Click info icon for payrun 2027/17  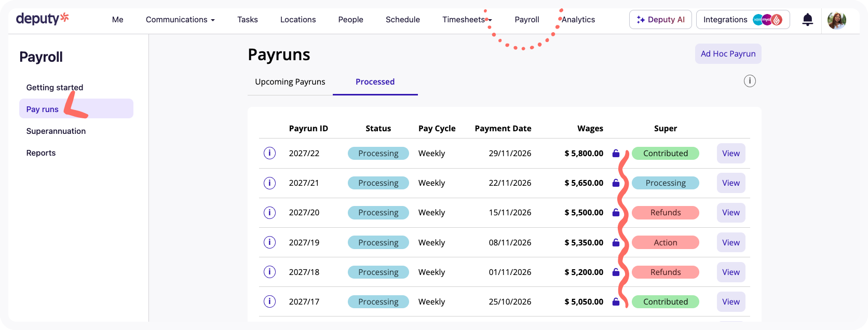pyautogui.click(x=269, y=301)
